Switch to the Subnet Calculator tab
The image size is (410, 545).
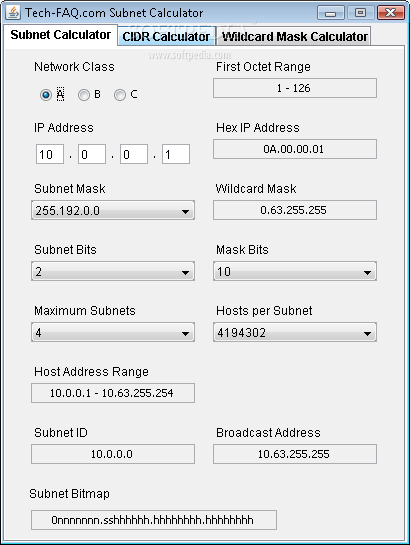click(x=60, y=35)
